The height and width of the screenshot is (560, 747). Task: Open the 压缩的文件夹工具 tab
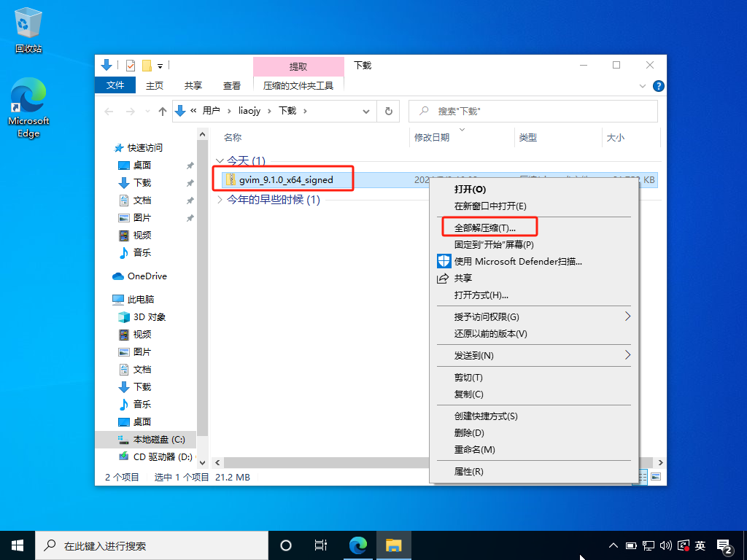click(298, 86)
